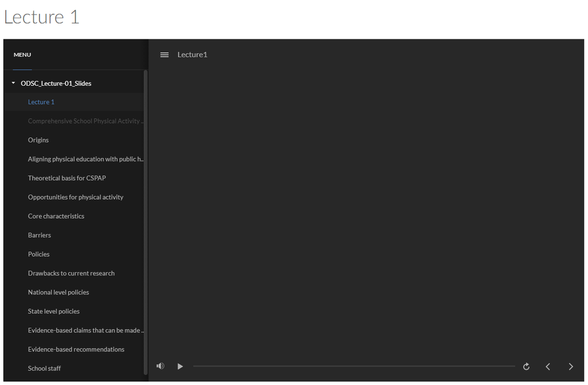Viewport: 588px width, 385px height.
Task: Collapse the ODSC_Lecture-01_Slides section
Action: [12, 83]
